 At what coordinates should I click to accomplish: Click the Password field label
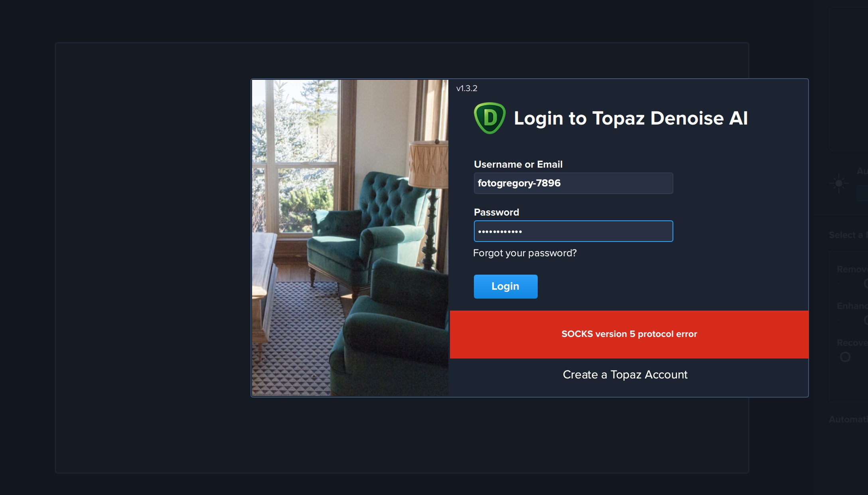coord(496,212)
